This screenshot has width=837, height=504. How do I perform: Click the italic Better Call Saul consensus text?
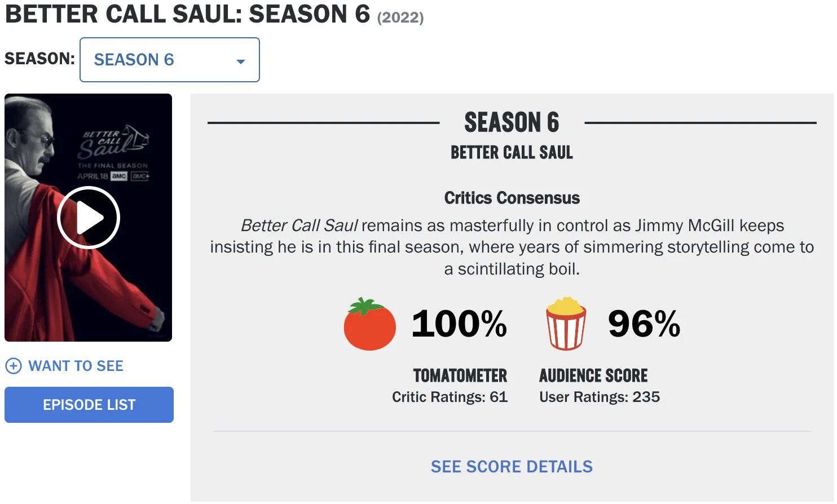click(x=299, y=226)
